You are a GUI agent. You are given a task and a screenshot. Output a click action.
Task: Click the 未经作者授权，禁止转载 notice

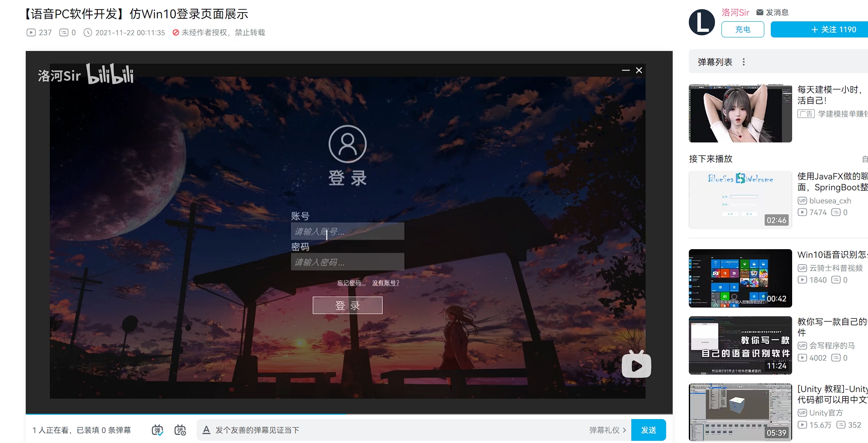click(x=223, y=33)
